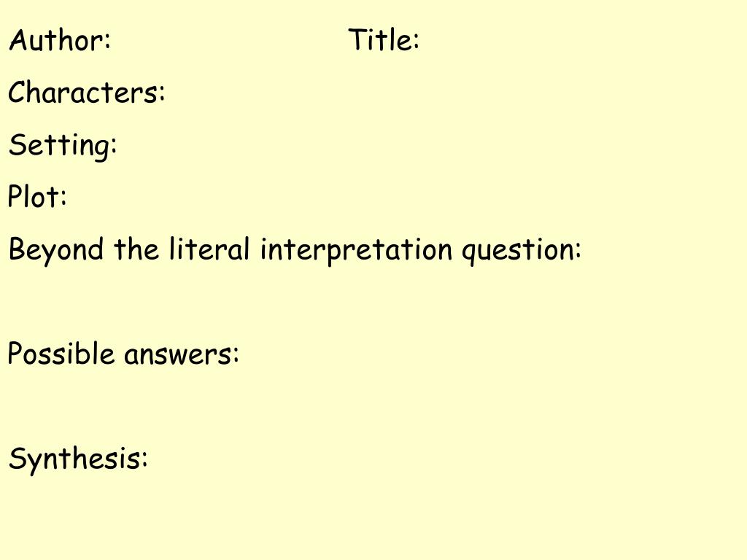Screen dimensions: 747x560
Task: Click the Plot: label
Action: click(37, 195)
